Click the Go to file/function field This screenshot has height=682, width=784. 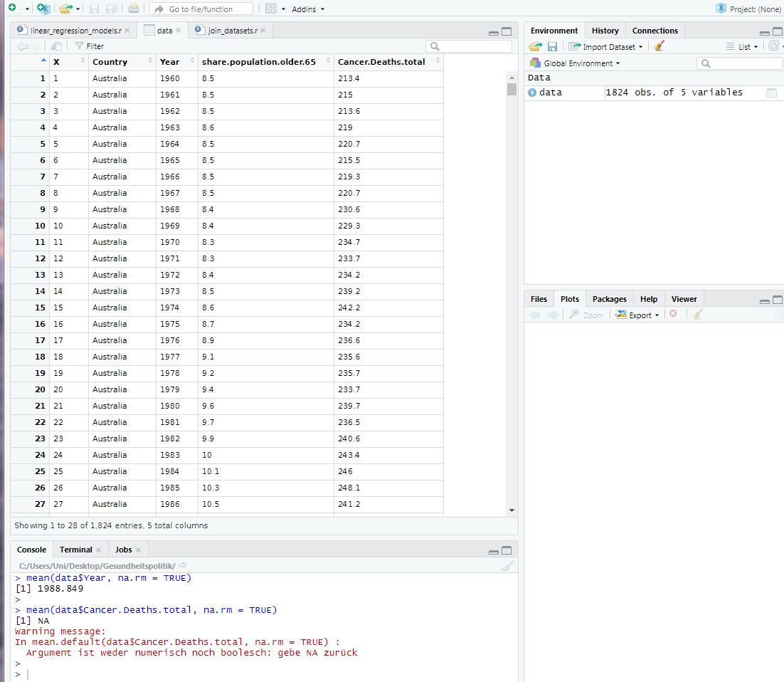[201, 9]
